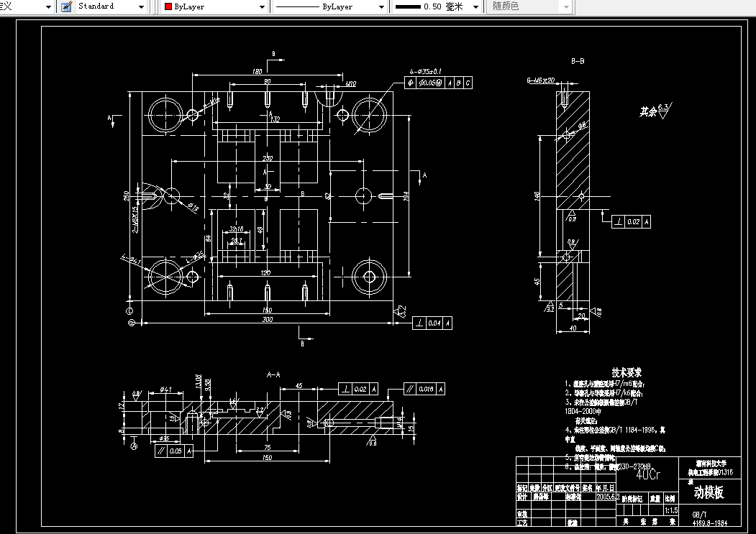Image resolution: width=756 pixels, height=534 pixels.
Task: Select the 4-Φ35±0.1 hole callout
Action: click(426, 71)
